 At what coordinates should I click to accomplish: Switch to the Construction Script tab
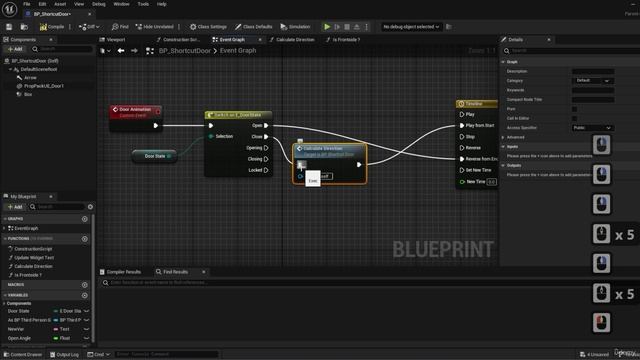click(178, 40)
